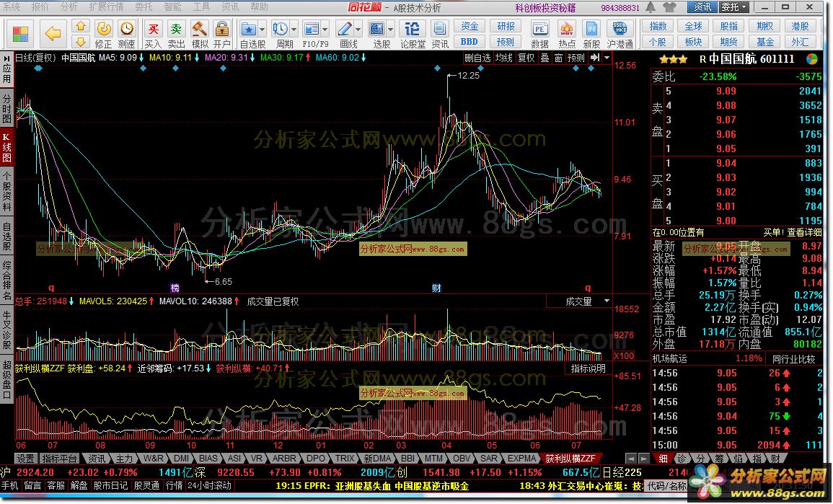Open the F10/F9 info icon
Image resolution: width=833 pixels, height=504 pixels.
pyautogui.click(x=312, y=30)
